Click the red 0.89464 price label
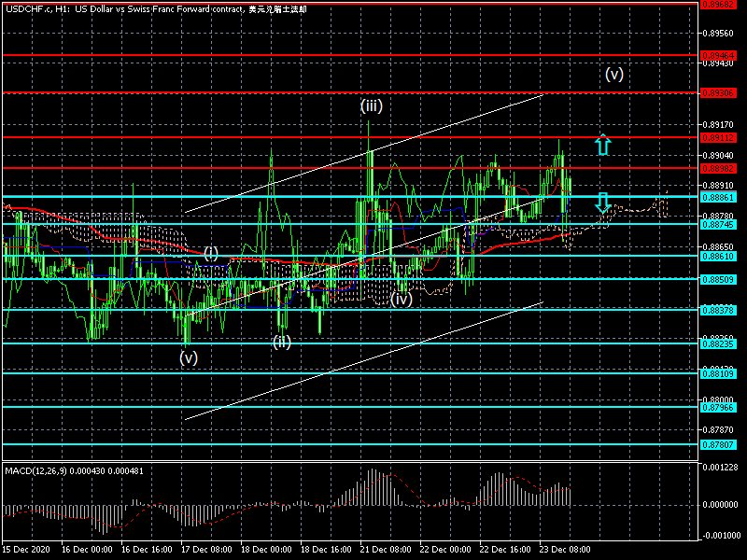The image size is (747, 560). tap(718, 56)
